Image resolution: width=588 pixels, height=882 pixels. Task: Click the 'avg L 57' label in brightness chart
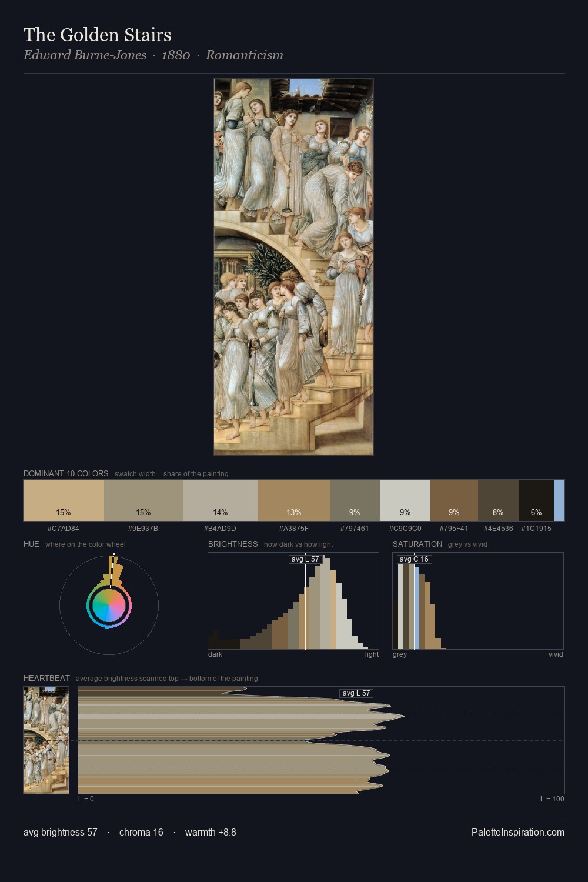tap(305, 559)
